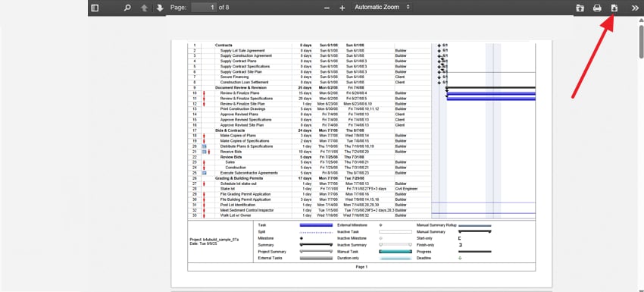
Task: Click the page number input field
Action: tap(204, 8)
